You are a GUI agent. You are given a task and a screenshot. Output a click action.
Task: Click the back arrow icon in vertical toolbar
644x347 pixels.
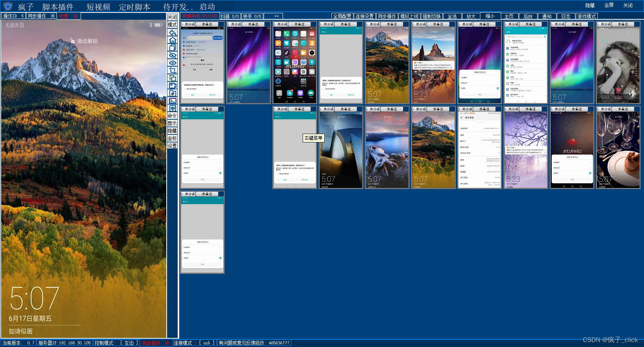(x=172, y=33)
